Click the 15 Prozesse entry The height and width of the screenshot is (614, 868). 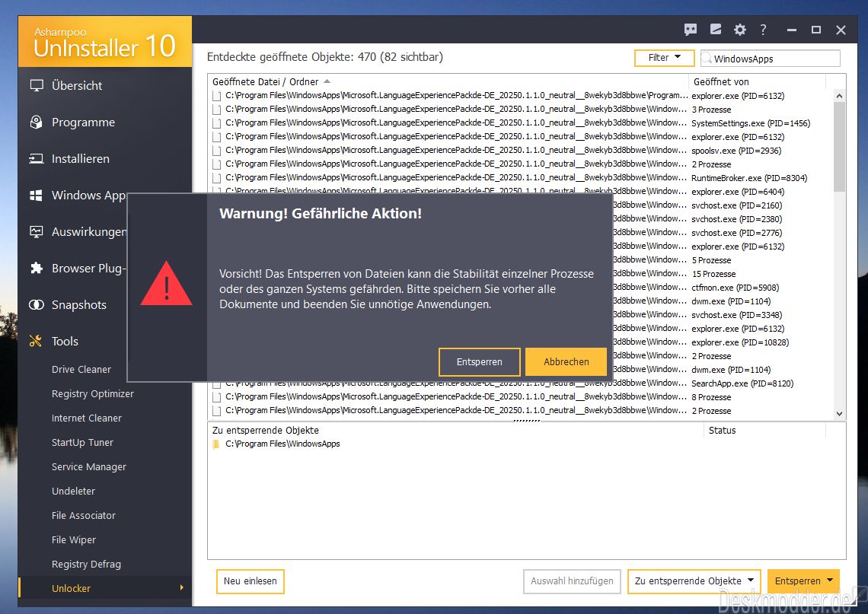713,274
